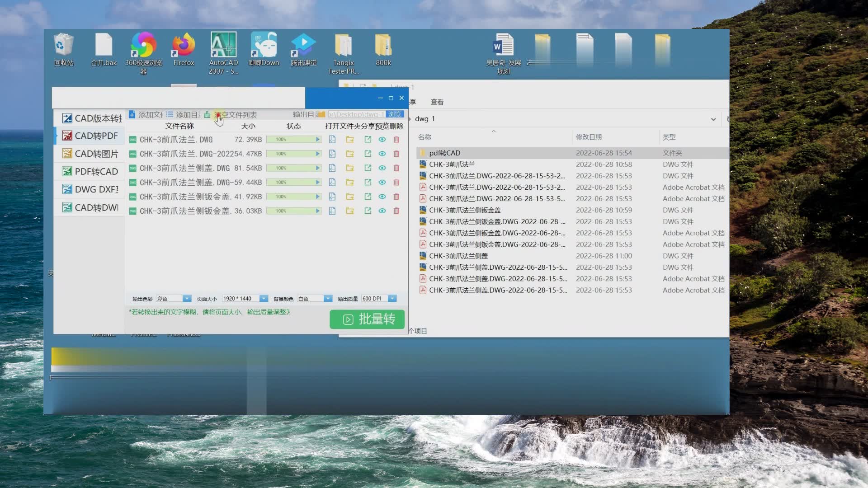Click the 唧唧Down desktop shortcut
This screenshot has width=868, height=488.
[x=264, y=50]
